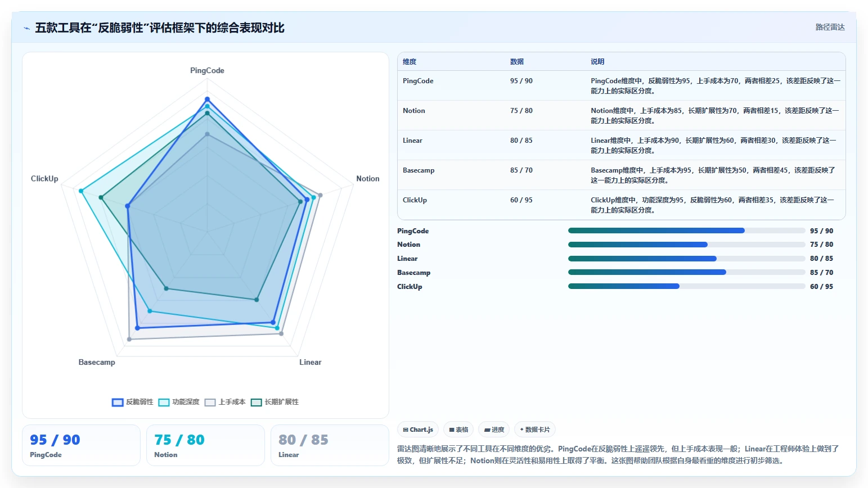The image size is (868, 488).
Task: Click the PingCode label in the progress list
Action: 413,231
